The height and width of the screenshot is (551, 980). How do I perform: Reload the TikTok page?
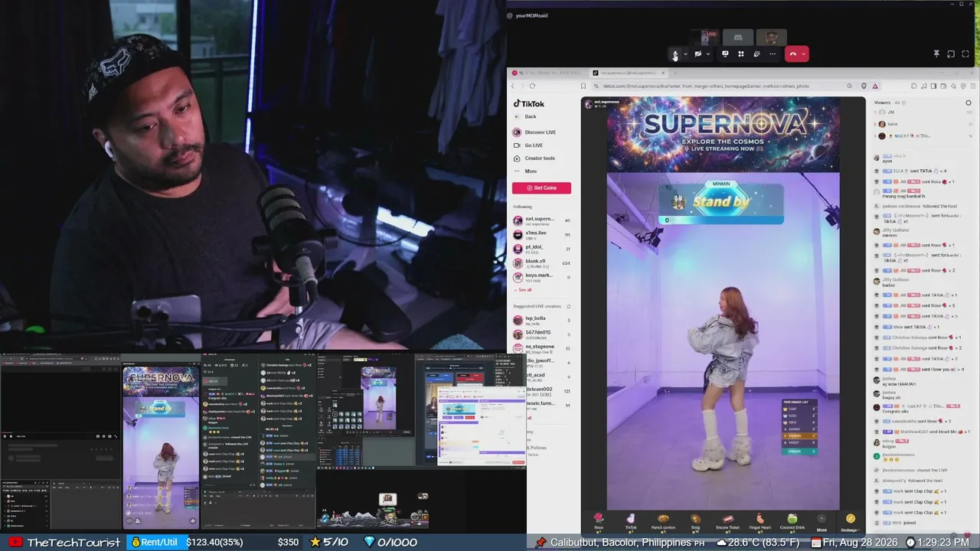click(x=534, y=86)
